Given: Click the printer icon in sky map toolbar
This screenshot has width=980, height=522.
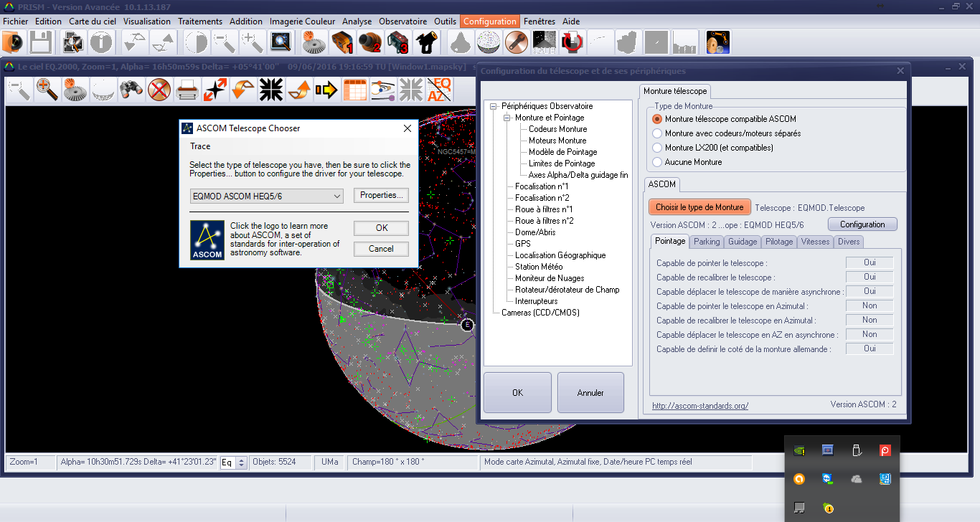Looking at the screenshot, I should point(187,90).
